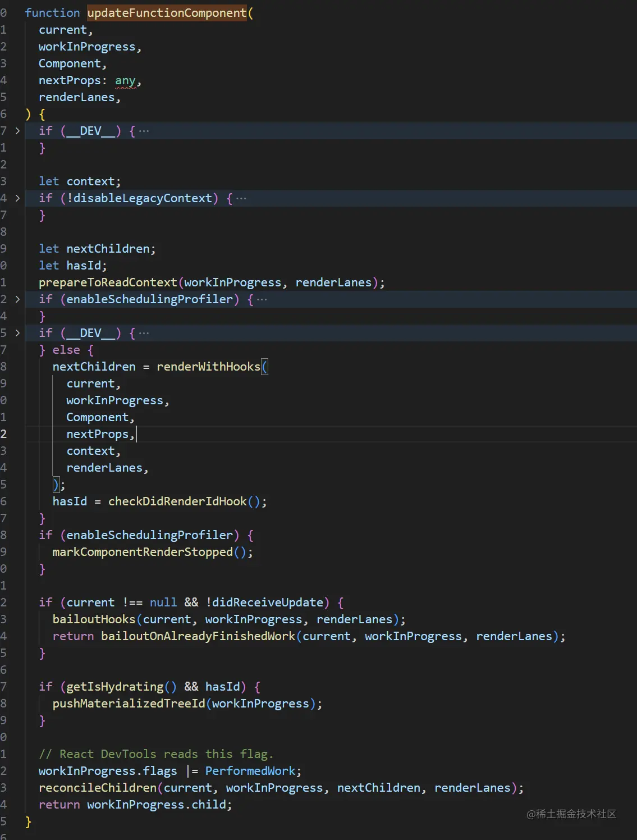637x840 pixels.
Task: Expand the folded if (enableSchedulingProfiler) block
Action: click(17, 299)
